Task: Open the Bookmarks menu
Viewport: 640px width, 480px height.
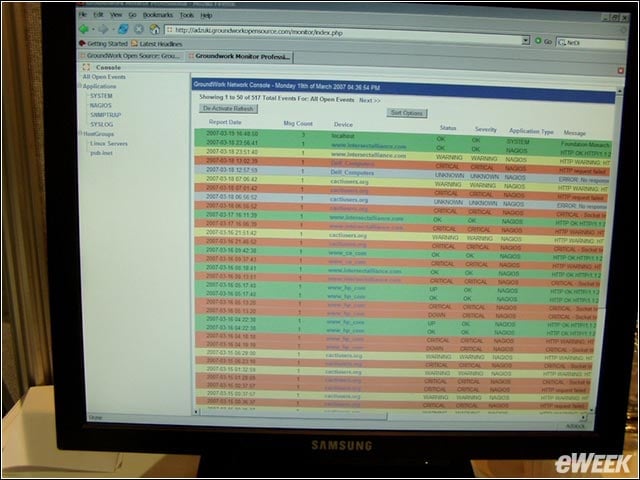Action: click(158, 15)
